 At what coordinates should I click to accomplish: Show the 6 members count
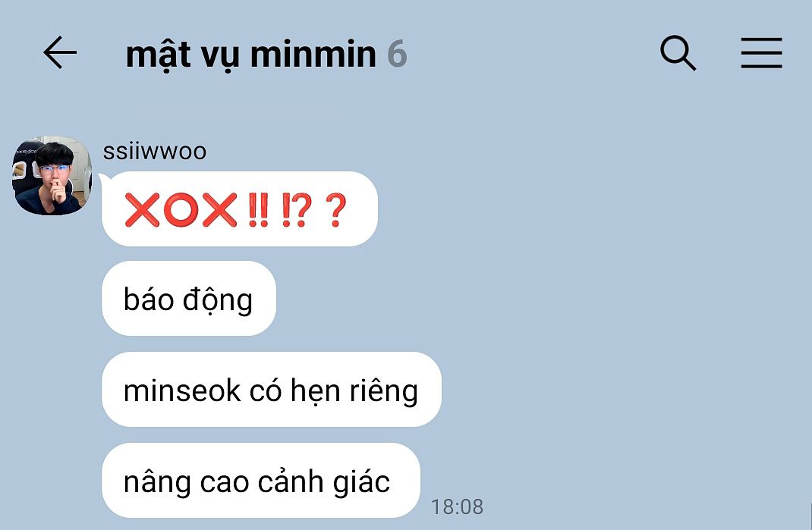pyautogui.click(x=397, y=55)
